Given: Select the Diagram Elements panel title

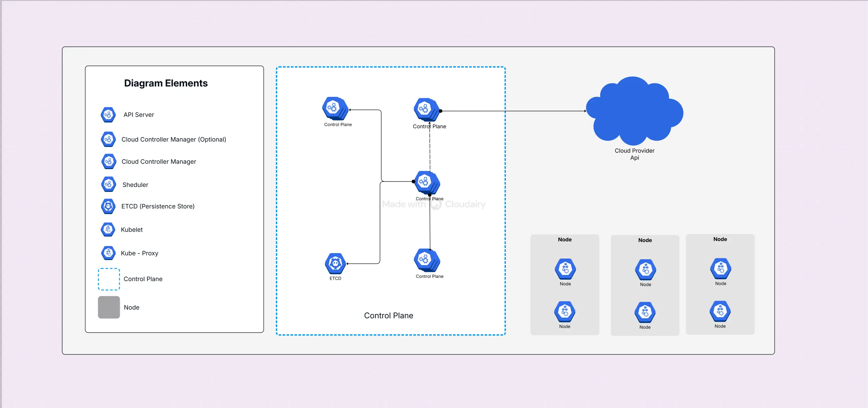Looking at the screenshot, I should click(166, 83).
